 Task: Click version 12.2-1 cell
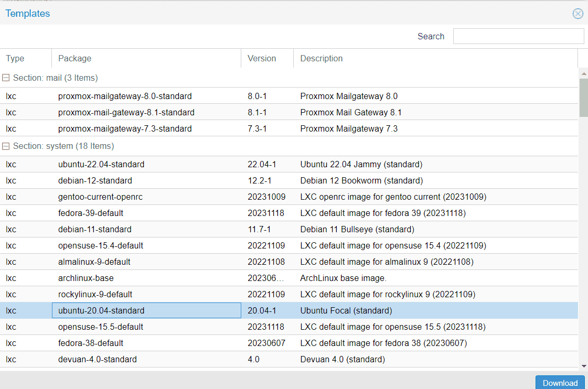[x=260, y=181]
